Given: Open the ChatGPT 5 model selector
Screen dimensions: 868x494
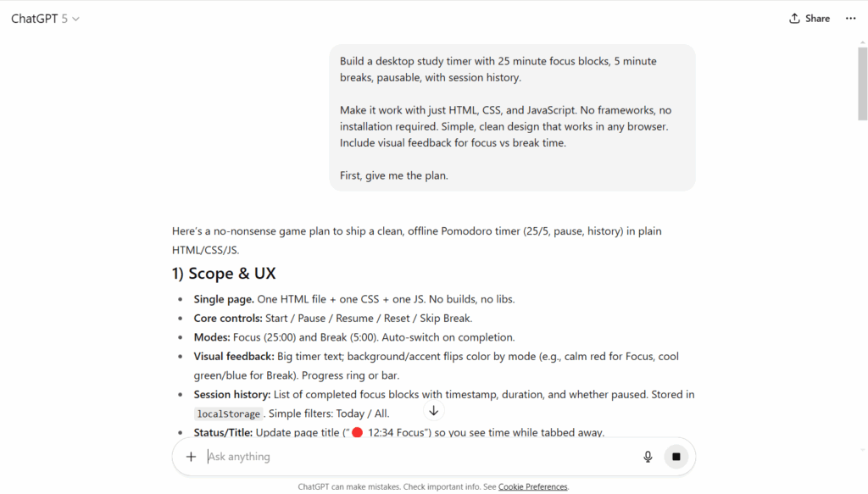Looking at the screenshot, I should [45, 19].
